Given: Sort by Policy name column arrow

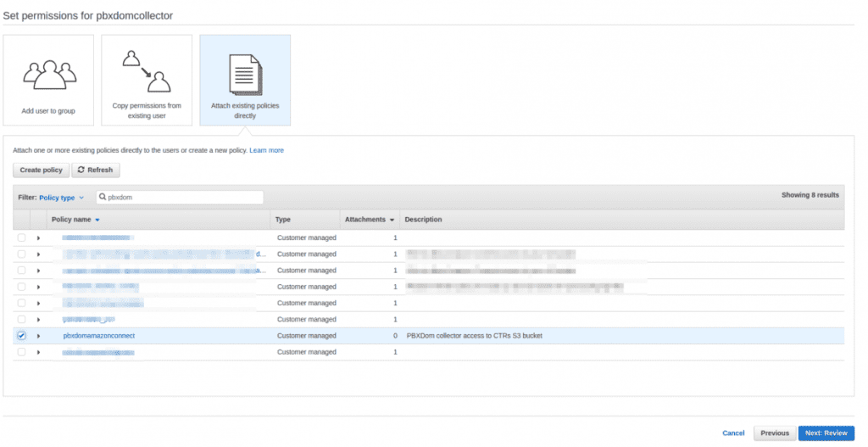Looking at the screenshot, I should tap(97, 220).
